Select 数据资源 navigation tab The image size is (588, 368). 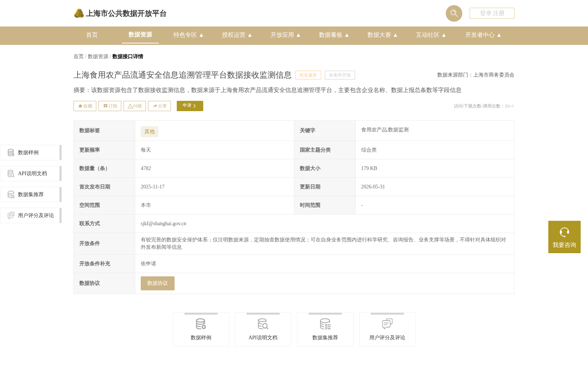140,35
